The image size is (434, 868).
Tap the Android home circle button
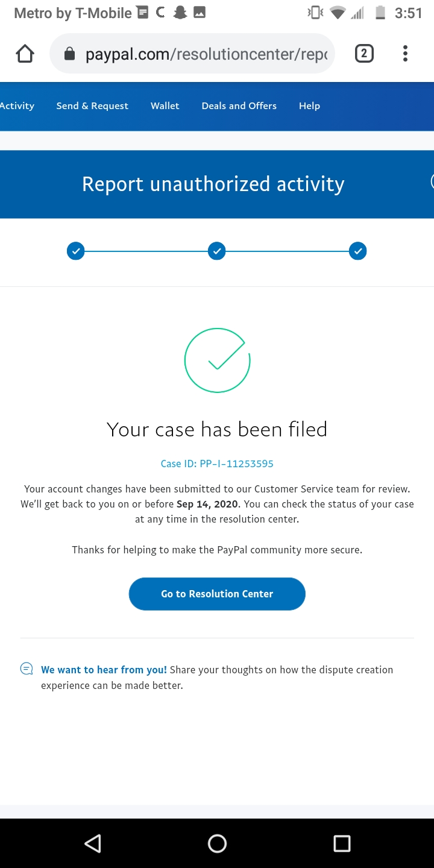[217, 843]
